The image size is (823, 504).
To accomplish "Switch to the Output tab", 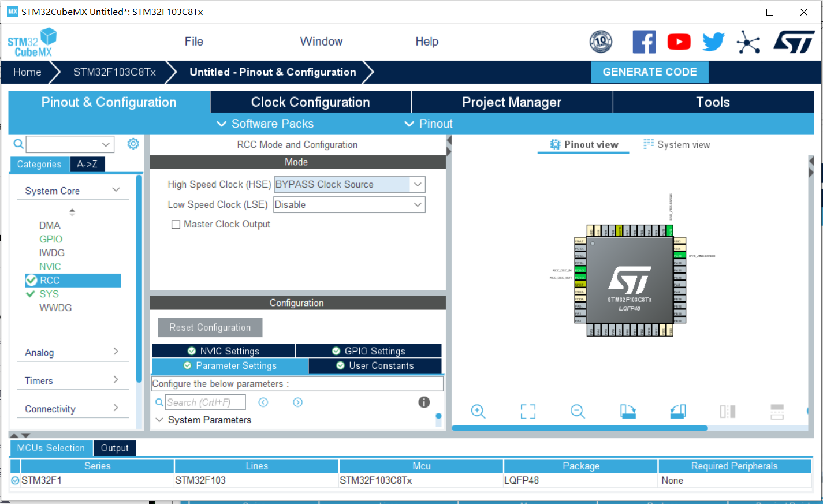I will point(115,448).
